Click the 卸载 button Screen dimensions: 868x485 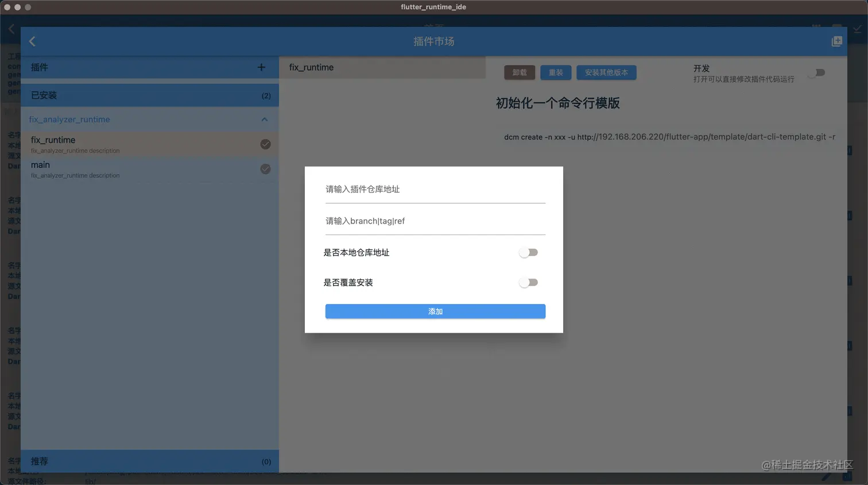click(x=520, y=72)
